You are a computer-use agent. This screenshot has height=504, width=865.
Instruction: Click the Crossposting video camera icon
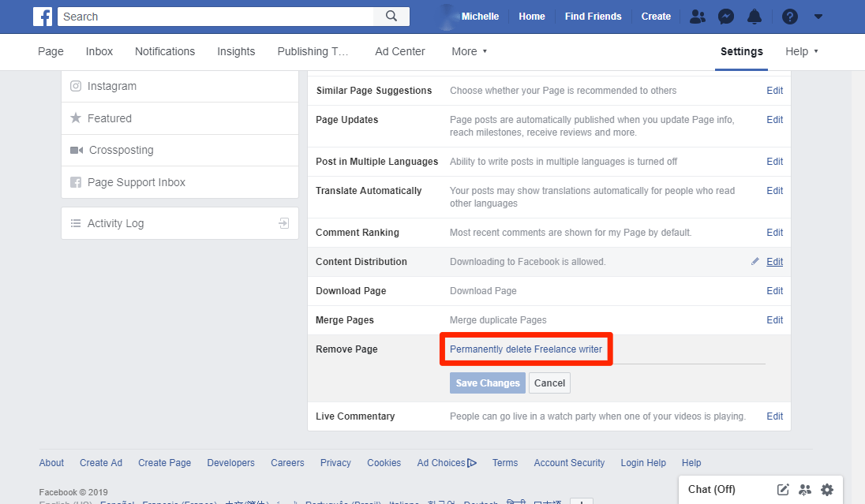pyautogui.click(x=77, y=150)
